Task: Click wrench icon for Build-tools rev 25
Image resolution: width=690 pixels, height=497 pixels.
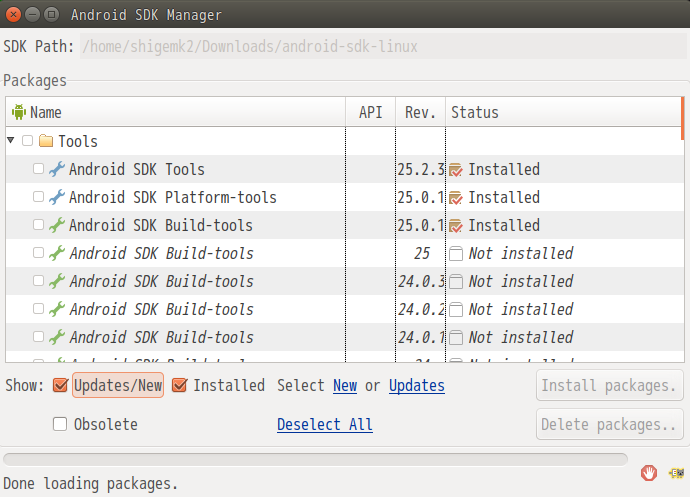Action: tap(57, 253)
